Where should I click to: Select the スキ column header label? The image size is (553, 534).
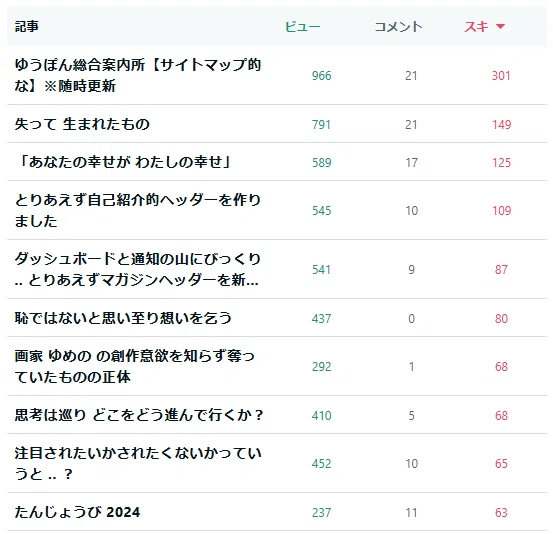(x=476, y=27)
